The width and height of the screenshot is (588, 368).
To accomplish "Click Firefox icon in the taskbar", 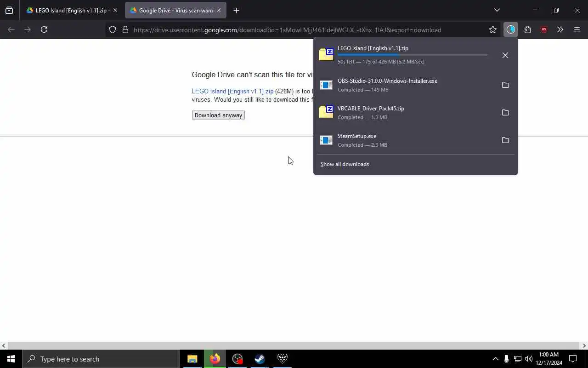I will (215, 359).
